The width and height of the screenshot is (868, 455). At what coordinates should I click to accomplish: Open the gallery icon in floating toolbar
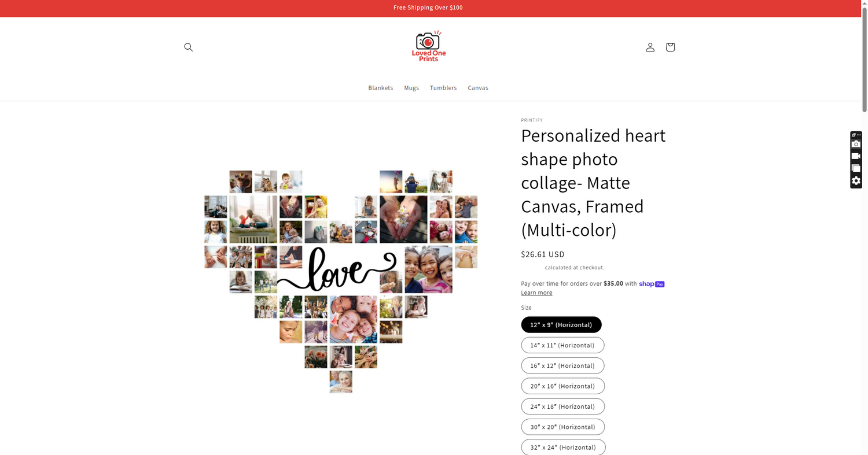(856, 169)
